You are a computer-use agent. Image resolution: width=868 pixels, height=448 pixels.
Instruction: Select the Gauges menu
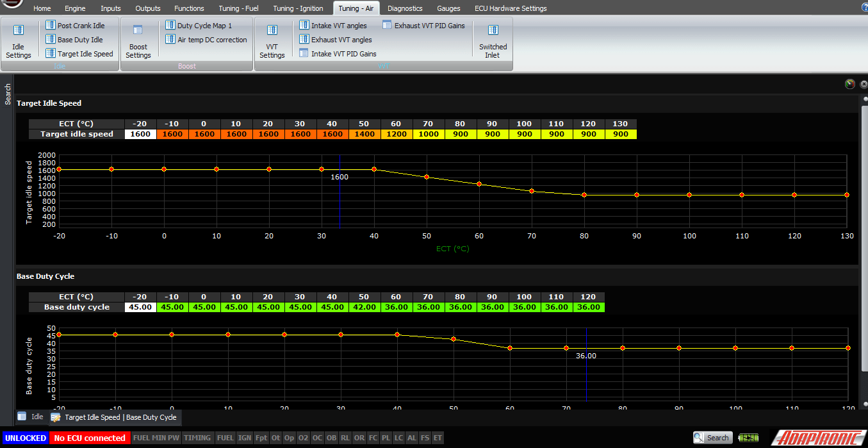pos(448,8)
